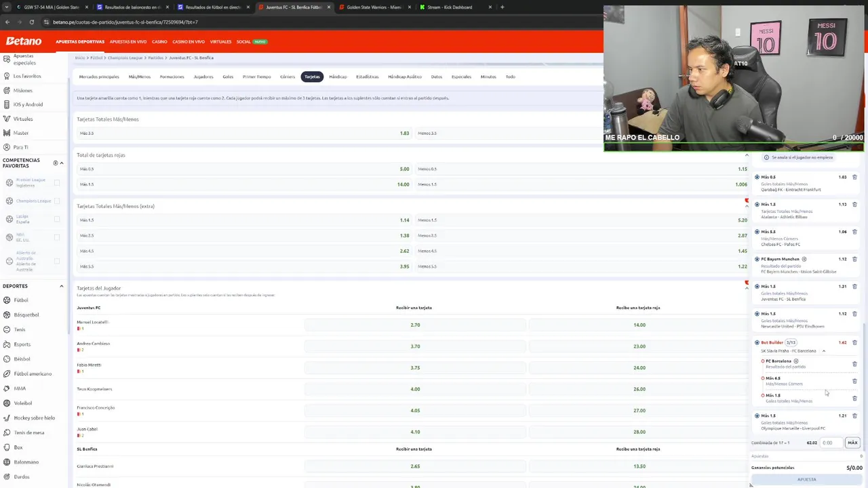Toggle the Bet Builder selection radio
Viewport: 868px width, 488px height.
[x=757, y=342]
